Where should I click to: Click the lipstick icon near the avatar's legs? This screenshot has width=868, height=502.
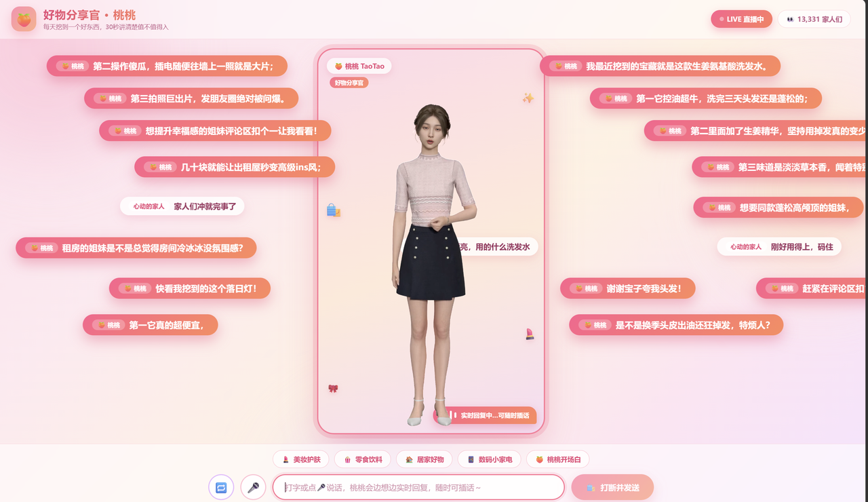pyautogui.click(x=530, y=334)
